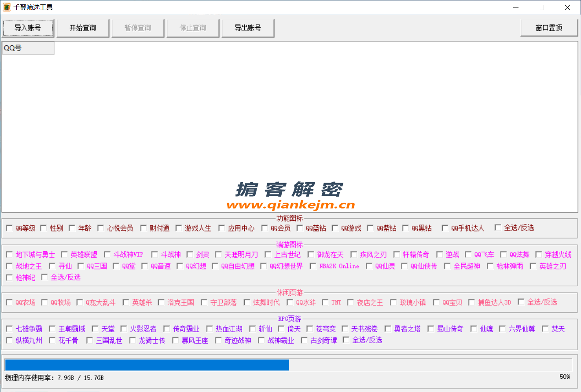Enable the QQ飞车 checkbox
The height and width of the screenshot is (392, 581).
pos(468,254)
